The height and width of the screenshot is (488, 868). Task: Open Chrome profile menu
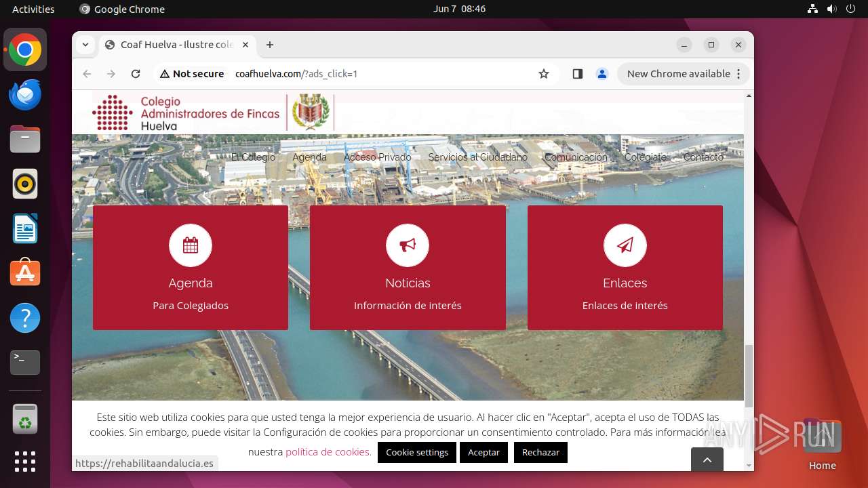point(602,74)
